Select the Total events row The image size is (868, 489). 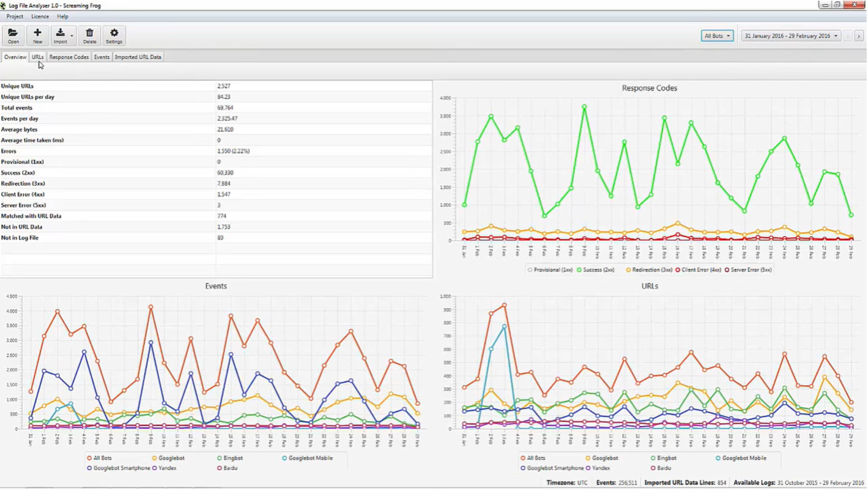(216, 108)
